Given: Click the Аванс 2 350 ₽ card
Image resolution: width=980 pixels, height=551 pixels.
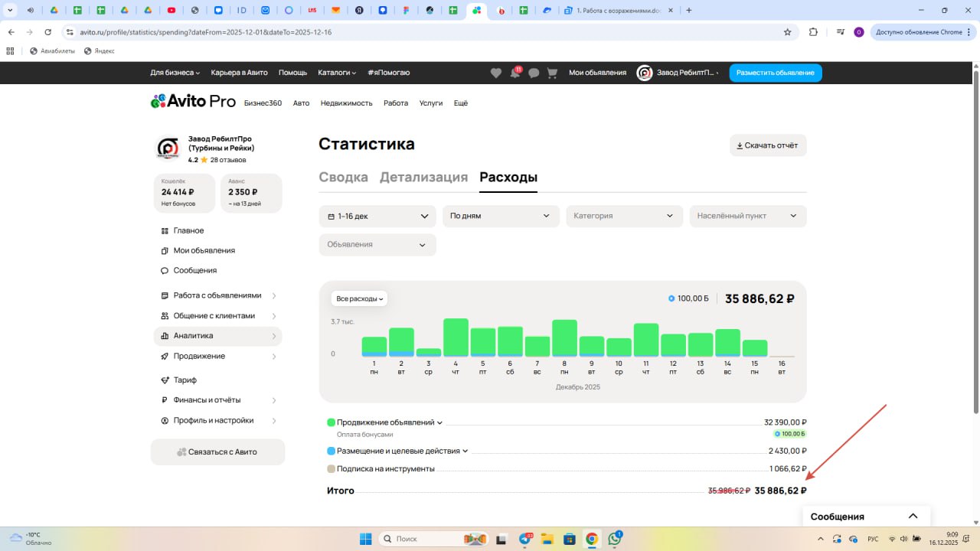Looking at the screenshot, I should pyautogui.click(x=251, y=194).
